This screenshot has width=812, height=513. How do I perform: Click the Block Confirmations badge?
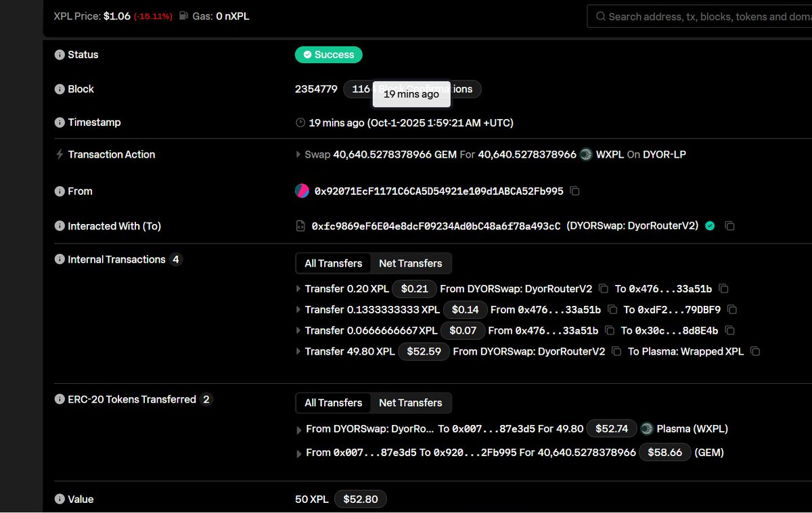[x=413, y=89]
